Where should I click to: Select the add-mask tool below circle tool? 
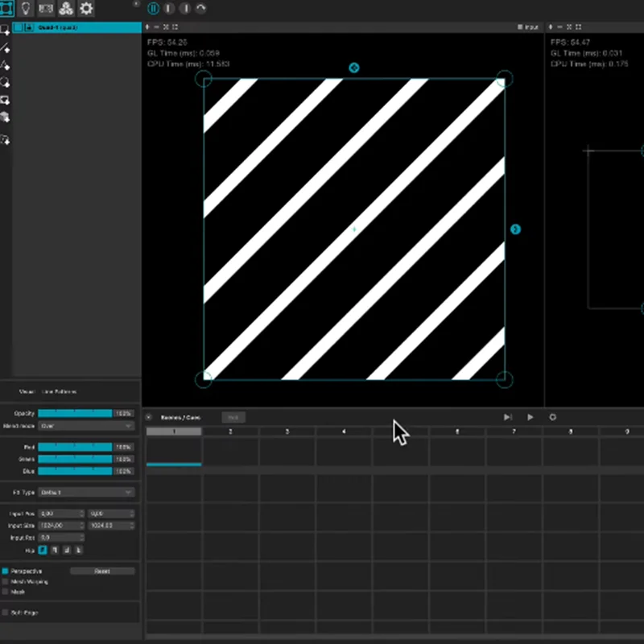(x=5, y=100)
